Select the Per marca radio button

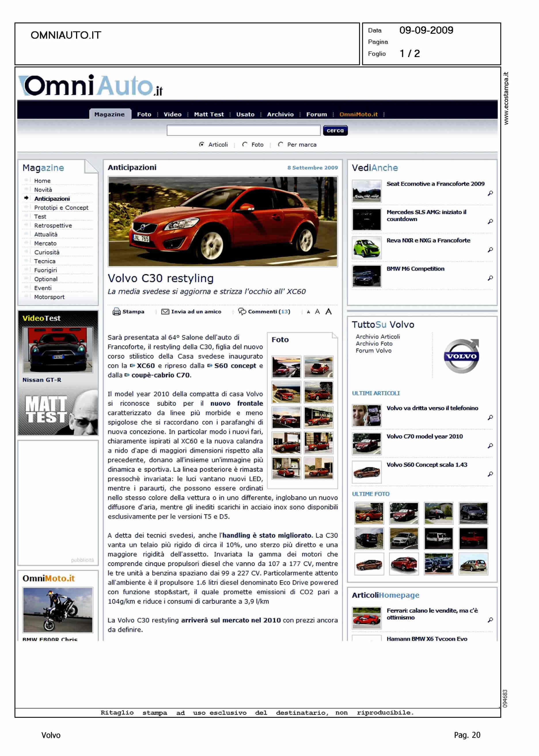pos(280,144)
